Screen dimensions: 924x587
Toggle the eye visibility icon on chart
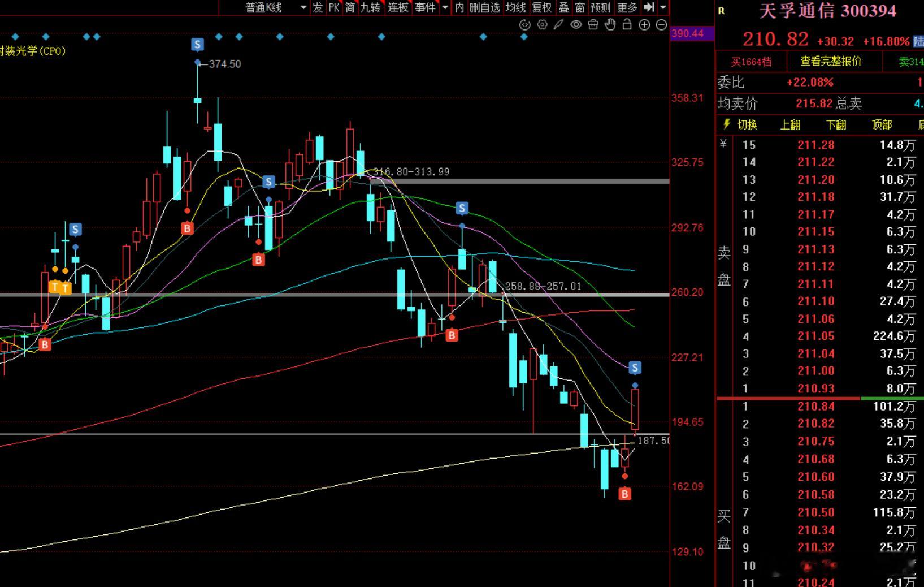[x=576, y=25]
